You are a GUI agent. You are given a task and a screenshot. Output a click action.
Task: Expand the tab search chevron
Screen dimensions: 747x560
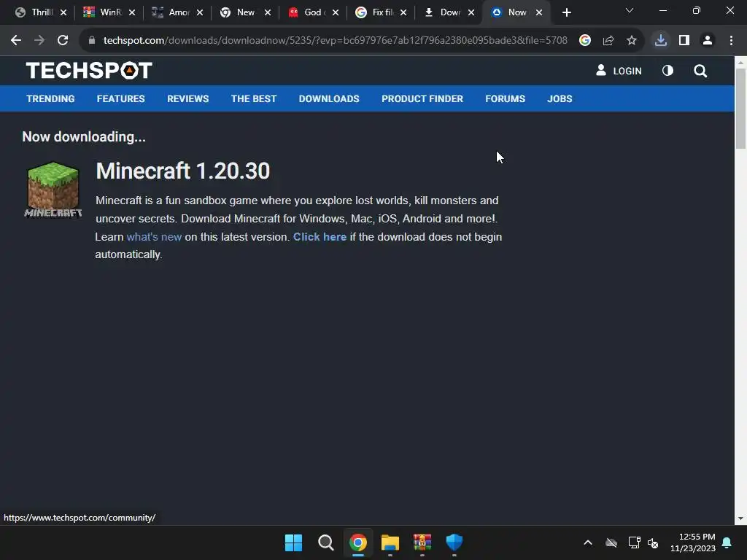[x=630, y=10]
